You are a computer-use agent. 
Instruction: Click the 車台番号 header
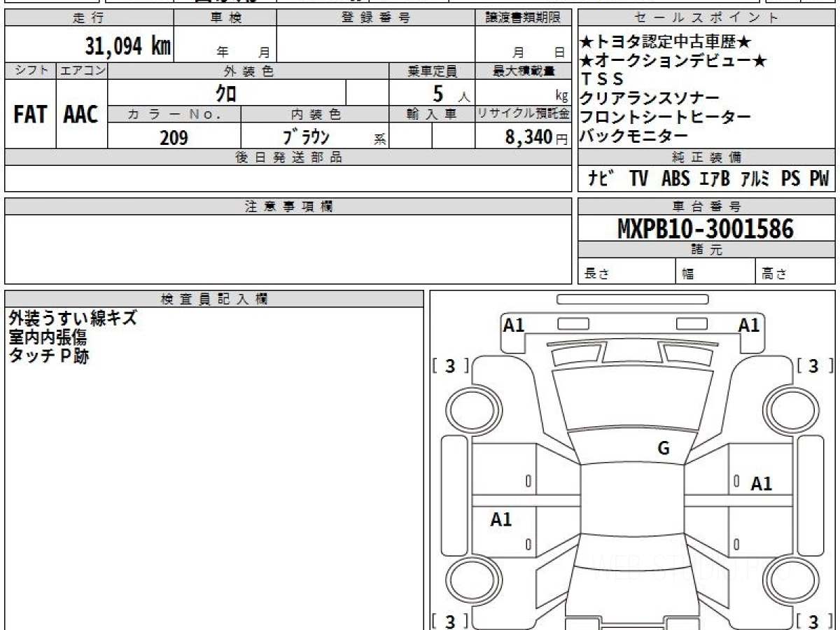coord(706,206)
